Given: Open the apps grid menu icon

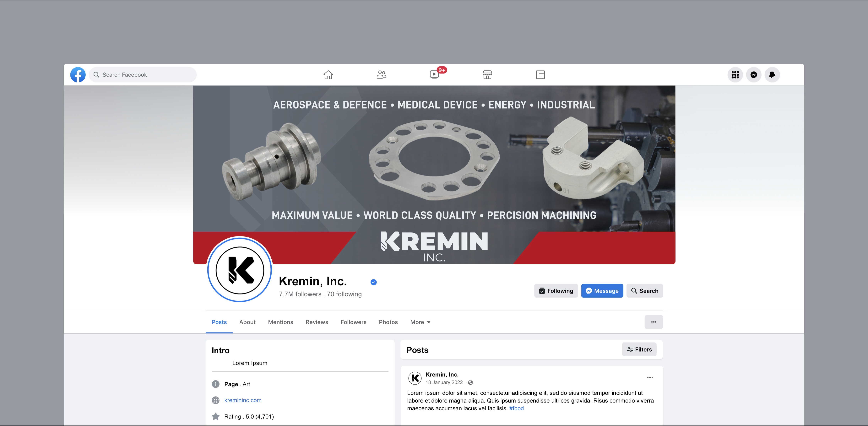Looking at the screenshot, I should coord(735,75).
